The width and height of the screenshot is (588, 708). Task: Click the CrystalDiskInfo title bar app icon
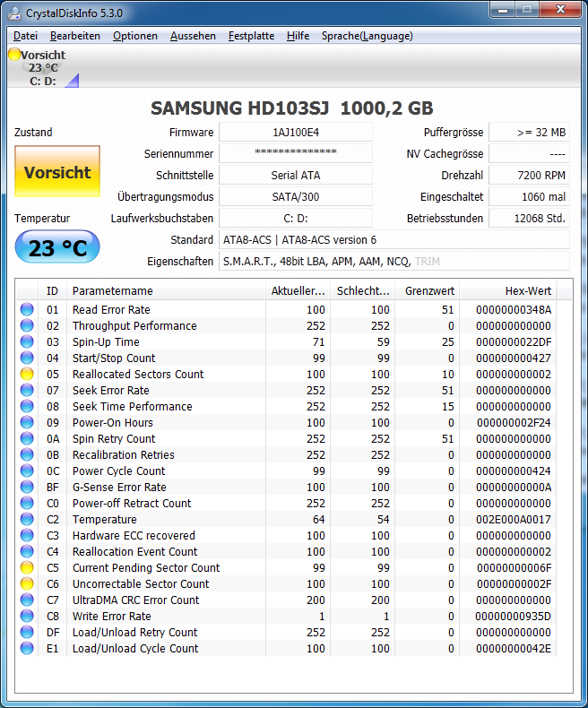14,13
